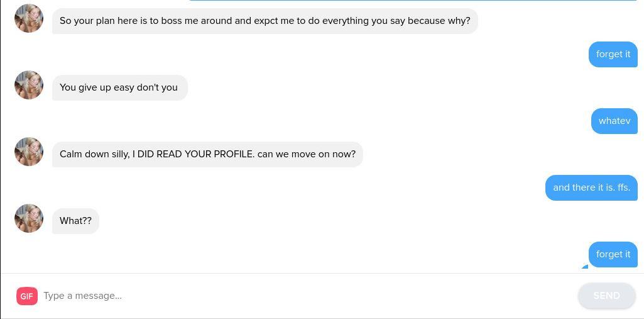Viewport: 644px width, 319px height.
Task: Open profile photo next to 'You give up easy'
Action: [29, 85]
